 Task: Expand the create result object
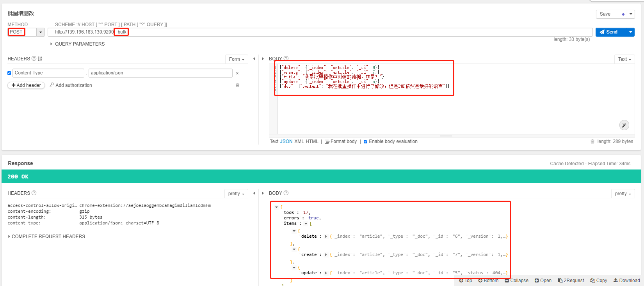point(326,255)
